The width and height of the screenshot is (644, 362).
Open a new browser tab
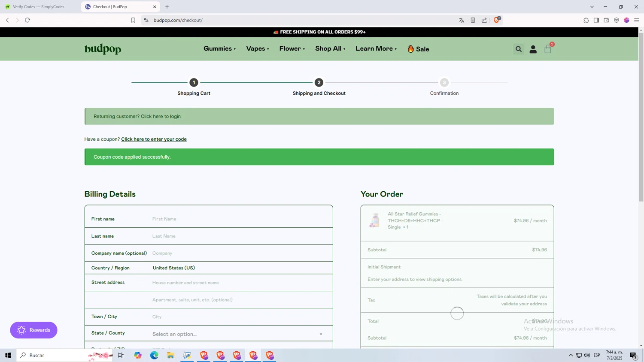coord(167,7)
